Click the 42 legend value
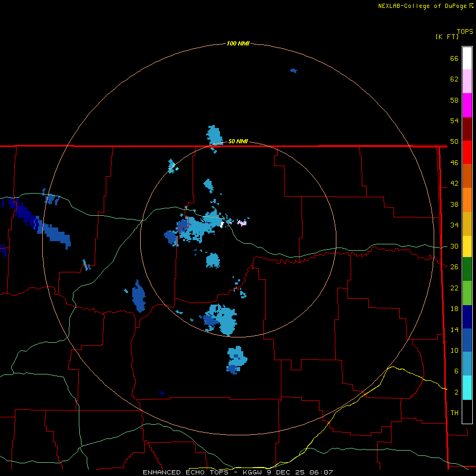 tap(454, 183)
